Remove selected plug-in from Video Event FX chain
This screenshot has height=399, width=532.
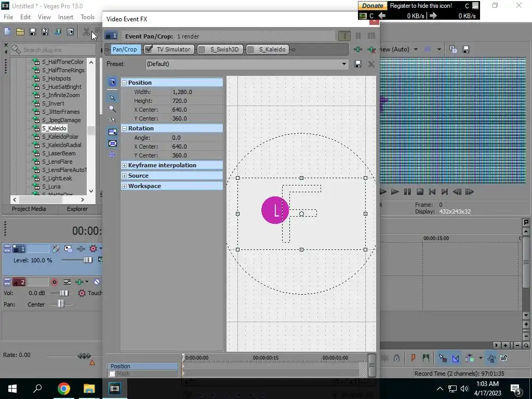[x=371, y=49]
